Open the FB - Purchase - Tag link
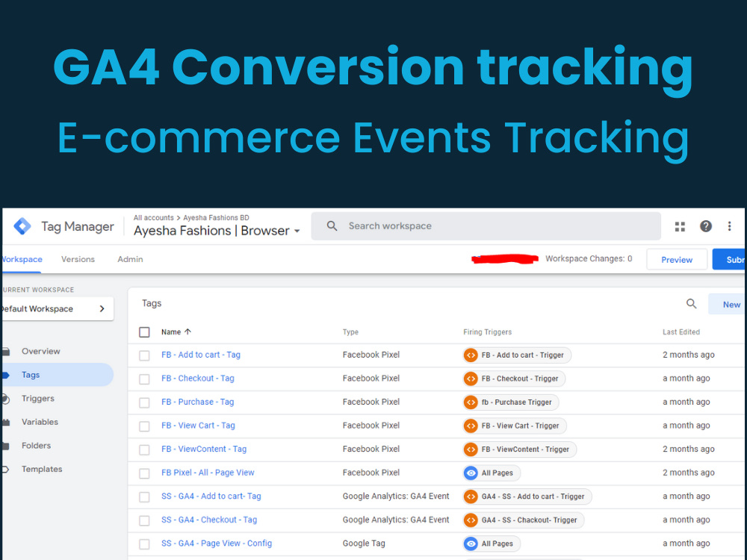The height and width of the screenshot is (560, 747). click(197, 402)
